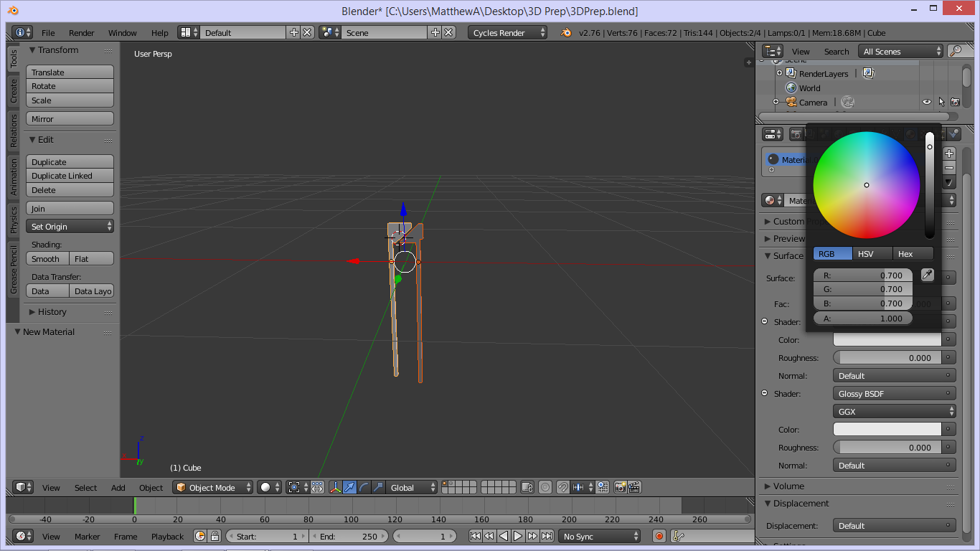This screenshot has height=551, width=980.
Task: Open the File menu
Action: tap(48, 32)
